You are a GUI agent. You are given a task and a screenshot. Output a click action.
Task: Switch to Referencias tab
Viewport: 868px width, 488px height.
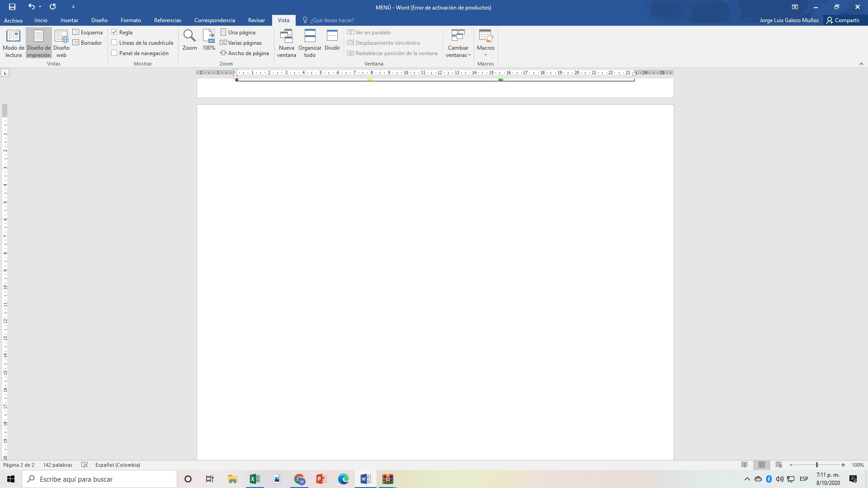(167, 20)
